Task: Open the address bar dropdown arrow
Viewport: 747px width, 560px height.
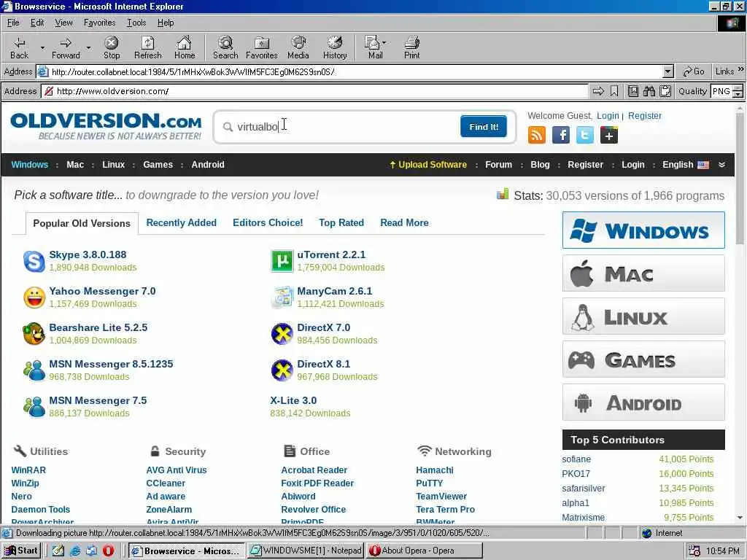Action: tap(668, 72)
